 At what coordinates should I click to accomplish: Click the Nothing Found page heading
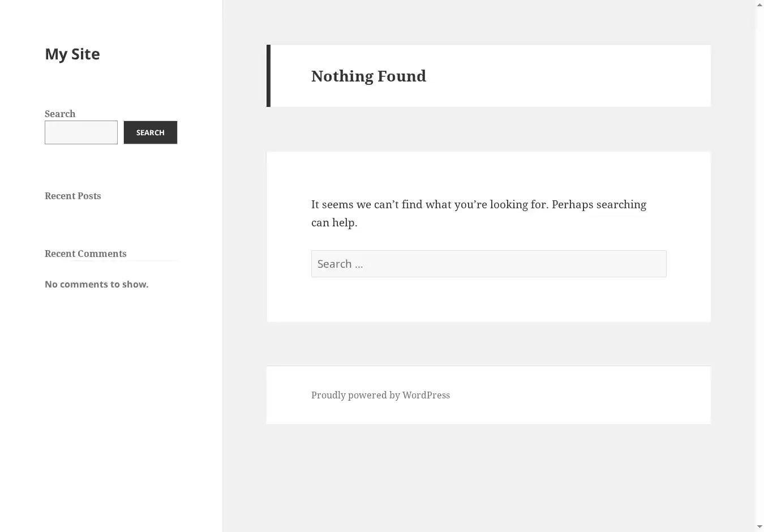[x=368, y=76]
